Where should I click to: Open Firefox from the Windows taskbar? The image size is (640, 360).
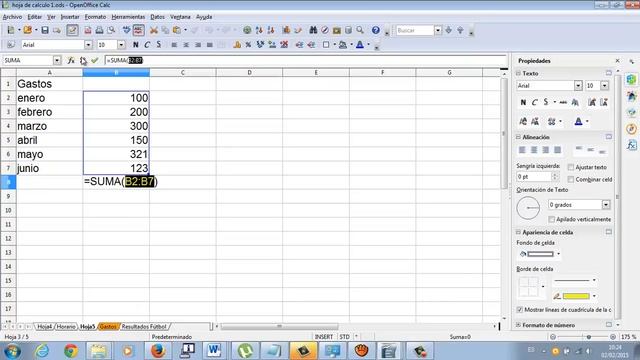(x=158, y=351)
